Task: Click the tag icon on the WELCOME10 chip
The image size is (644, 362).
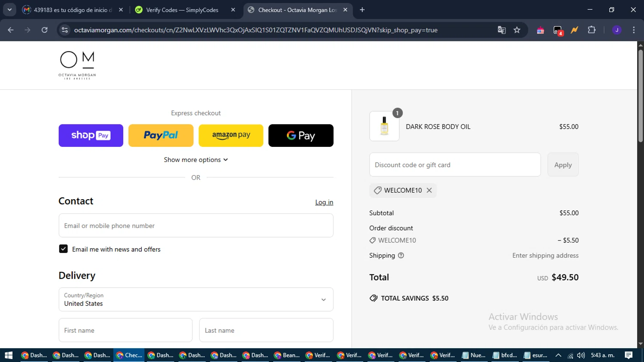Action: point(377,190)
